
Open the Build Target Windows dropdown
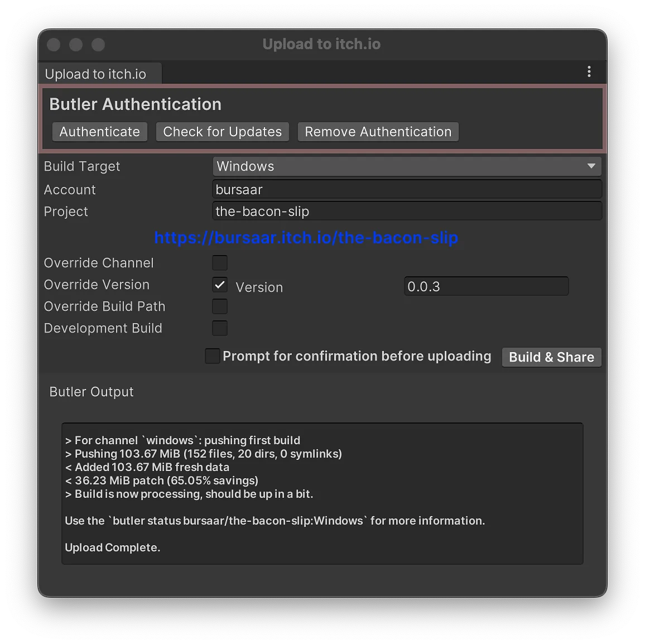click(407, 166)
